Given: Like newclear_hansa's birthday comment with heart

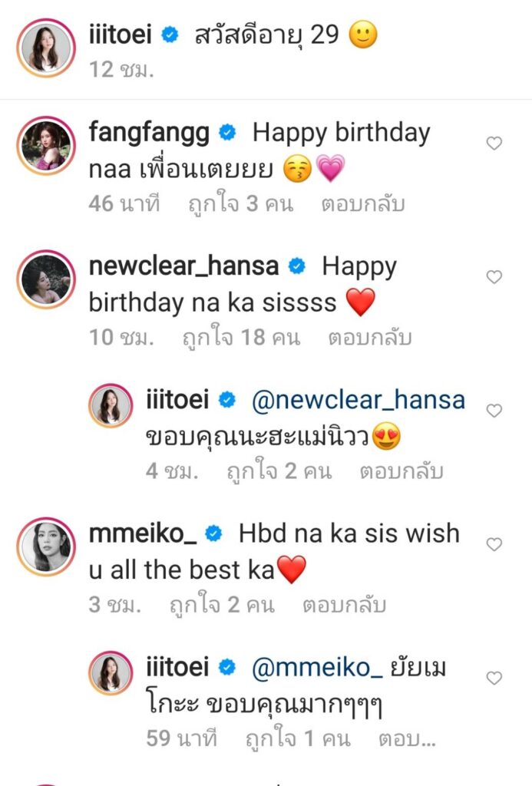Looking at the screenshot, I should pyautogui.click(x=495, y=277).
